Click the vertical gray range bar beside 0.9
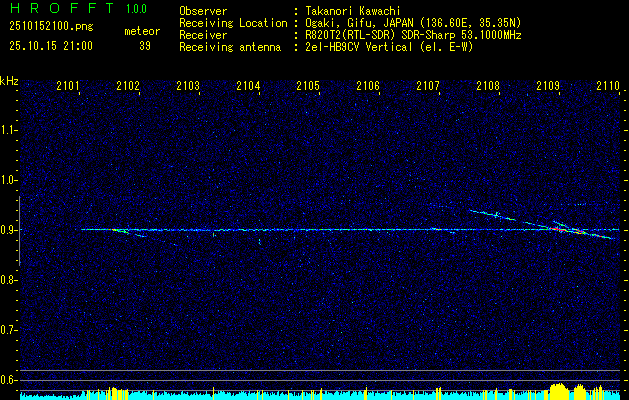The width and height of the screenshot is (629, 400). pyautogui.click(x=19, y=231)
